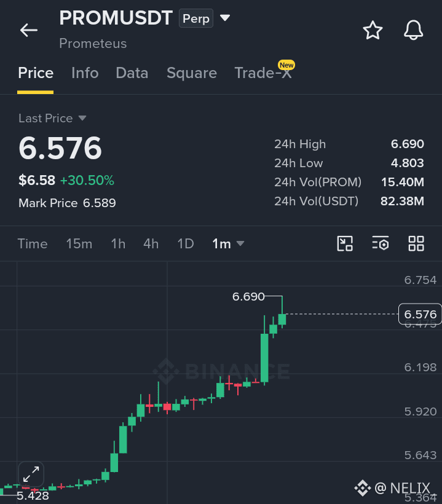Tap the 24h Low 4.803 value

click(x=408, y=163)
